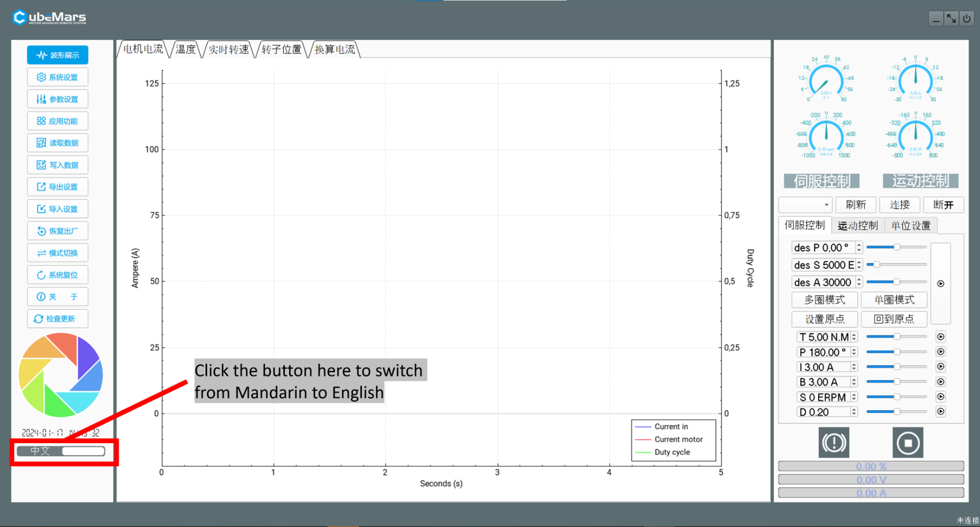This screenshot has height=527, width=980.
Task: Click the D 0.20 duty input field
Action: pyautogui.click(x=823, y=412)
